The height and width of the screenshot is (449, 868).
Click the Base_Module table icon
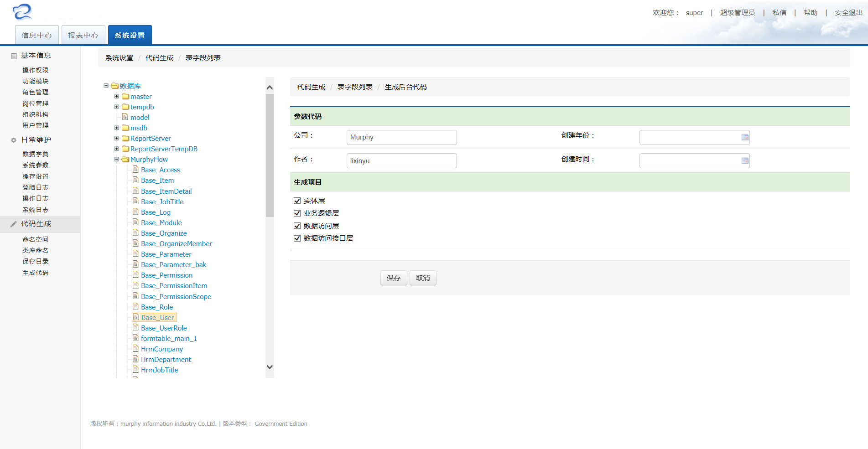click(135, 222)
